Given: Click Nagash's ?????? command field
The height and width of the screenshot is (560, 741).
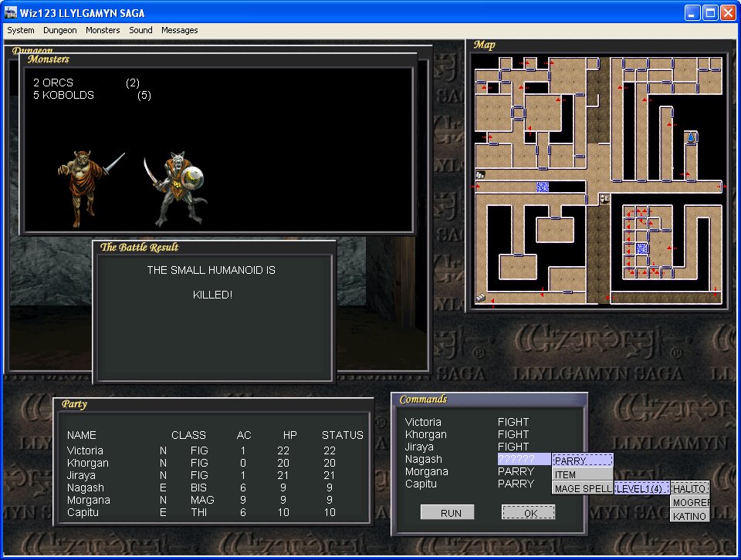Looking at the screenshot, I should click(524, 459).
